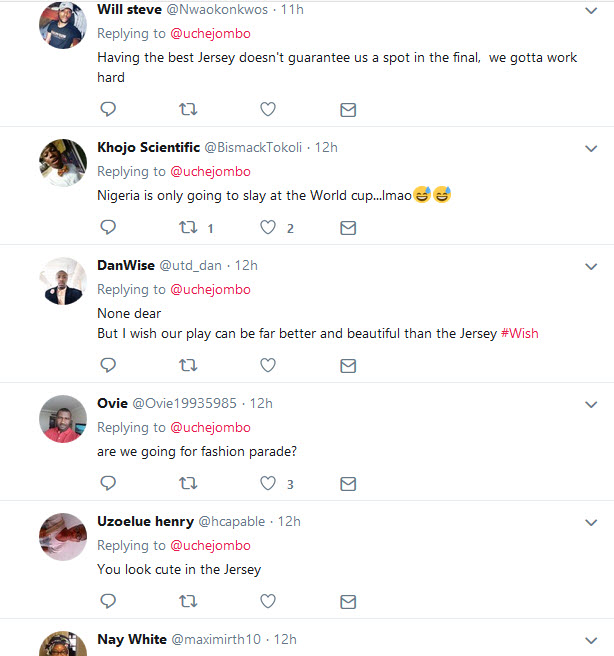Reply to Uzoelue henry's tweet
Screen dimensions: 614x656
(108, 601)
